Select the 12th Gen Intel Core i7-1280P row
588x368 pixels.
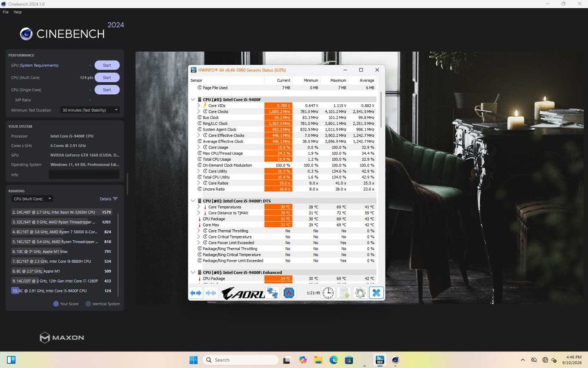pos(62,281)
